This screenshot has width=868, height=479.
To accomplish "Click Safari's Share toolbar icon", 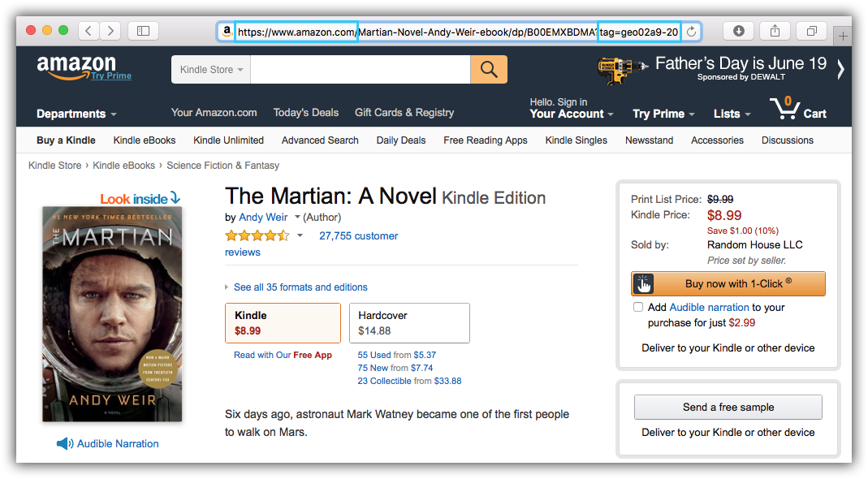I will tap(775, 31).
